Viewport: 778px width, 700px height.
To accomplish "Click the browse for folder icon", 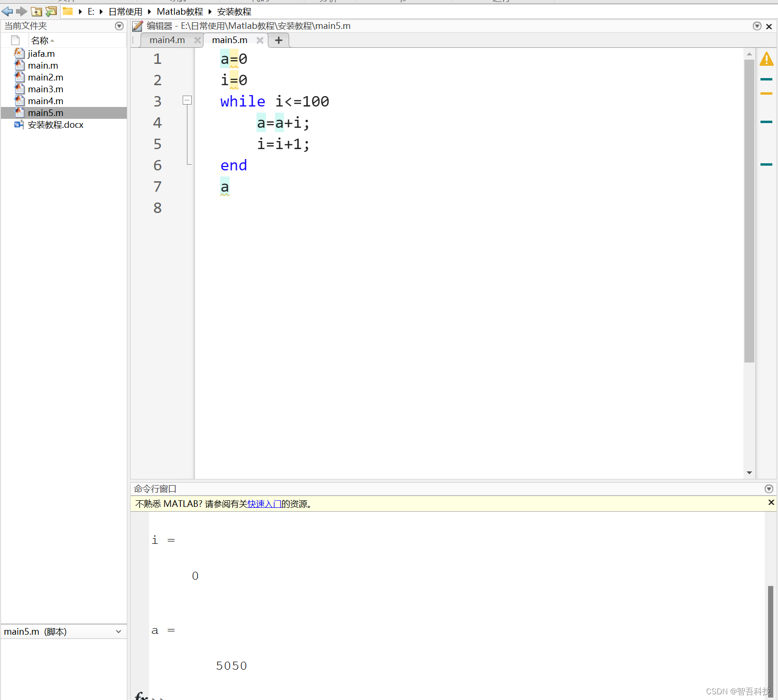I will point(51,11).
